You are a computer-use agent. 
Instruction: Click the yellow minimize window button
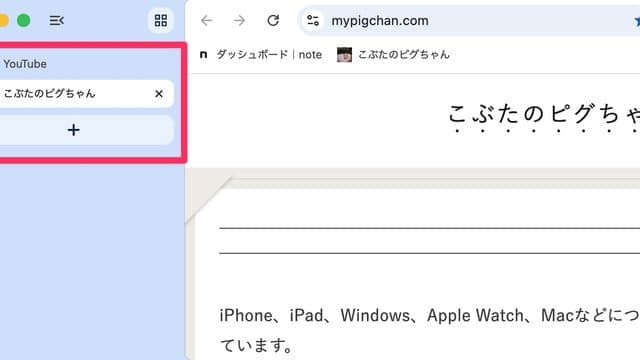click(x=3, y=20)
